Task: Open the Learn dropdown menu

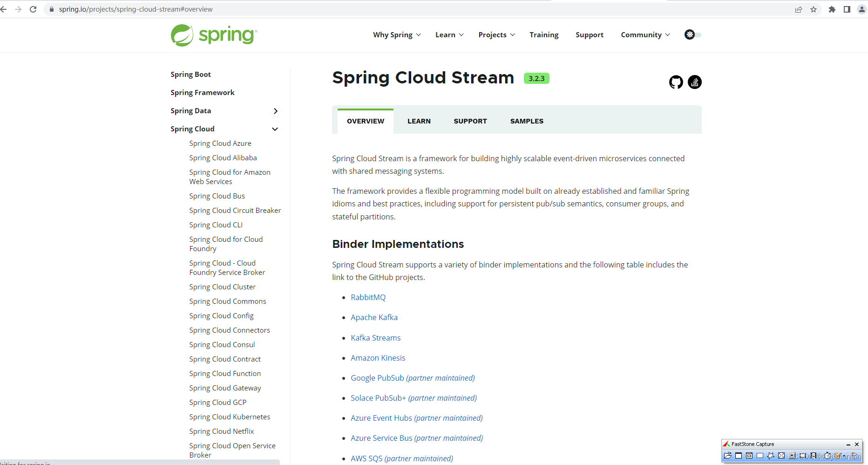Action: point(450,35)
